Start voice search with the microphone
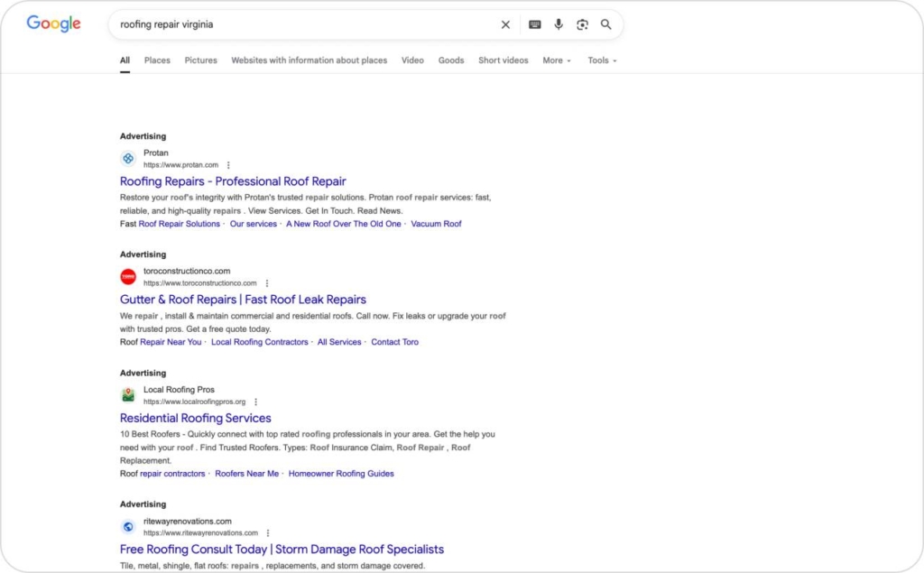 pyautogui.click(x=559, y=25)
